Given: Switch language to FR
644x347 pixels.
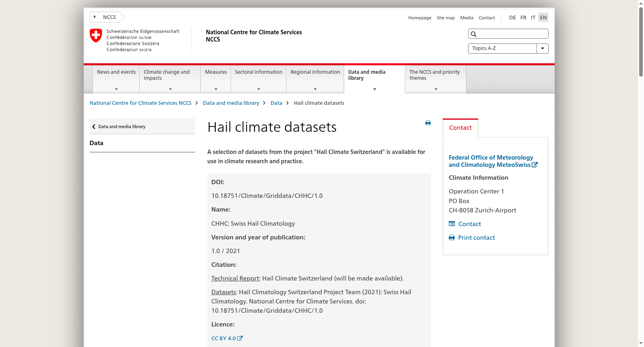Looking at the screenshot, I should [x=523, y=17].
